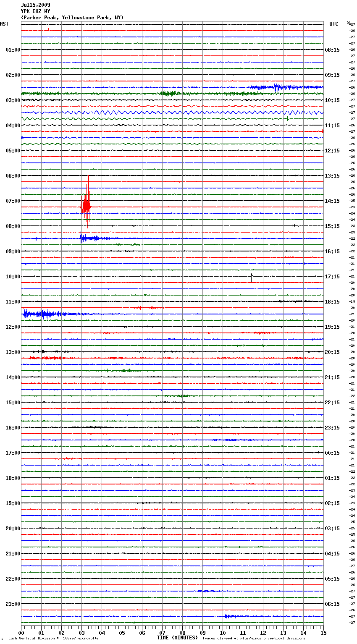Click minute tick '08' on bottom axis

[x=182, y=633]
